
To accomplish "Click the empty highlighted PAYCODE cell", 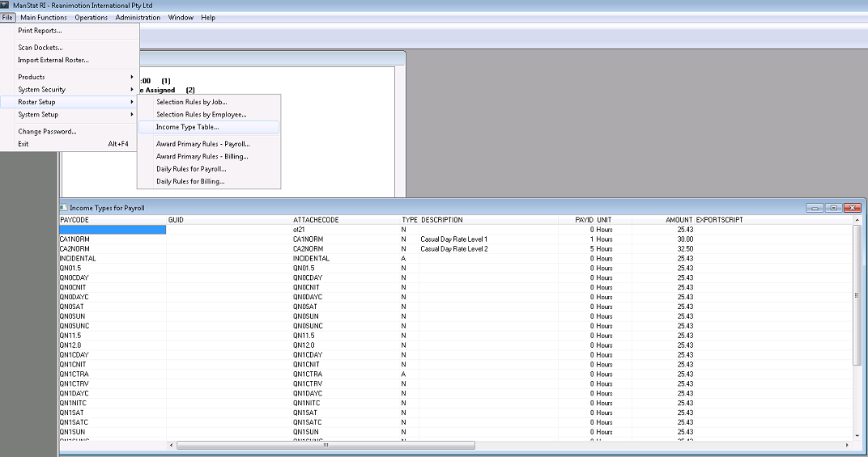I will (x=113, y=230).
